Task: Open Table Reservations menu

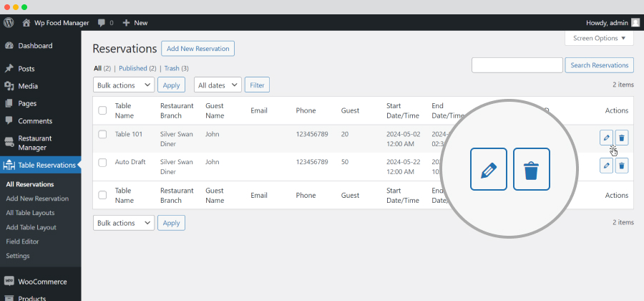Action: point(40,165)
